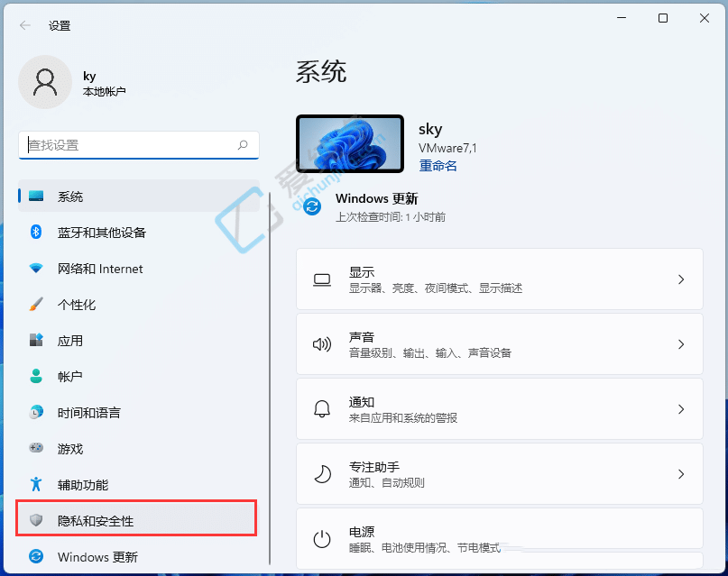Viewport: 728px width, 576px height.
Task: Expand 显示 settings via its chevron
Action: pyautogui.click(x=681, y=279)
